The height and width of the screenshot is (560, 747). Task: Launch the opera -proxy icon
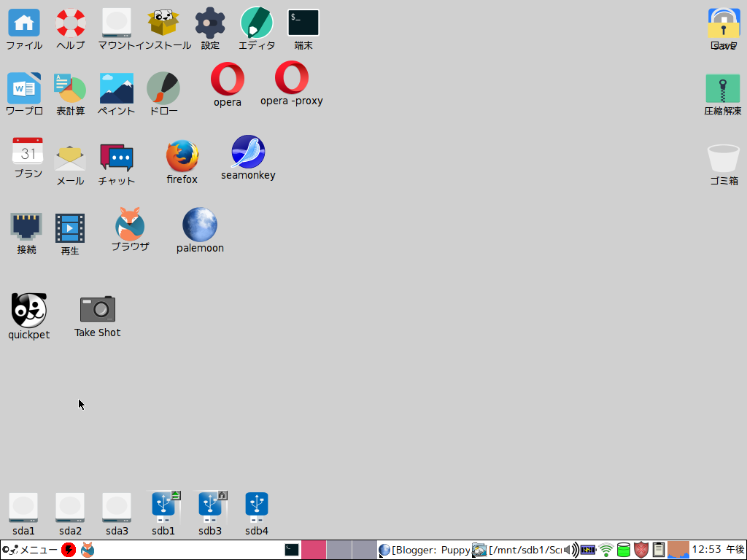292,77
